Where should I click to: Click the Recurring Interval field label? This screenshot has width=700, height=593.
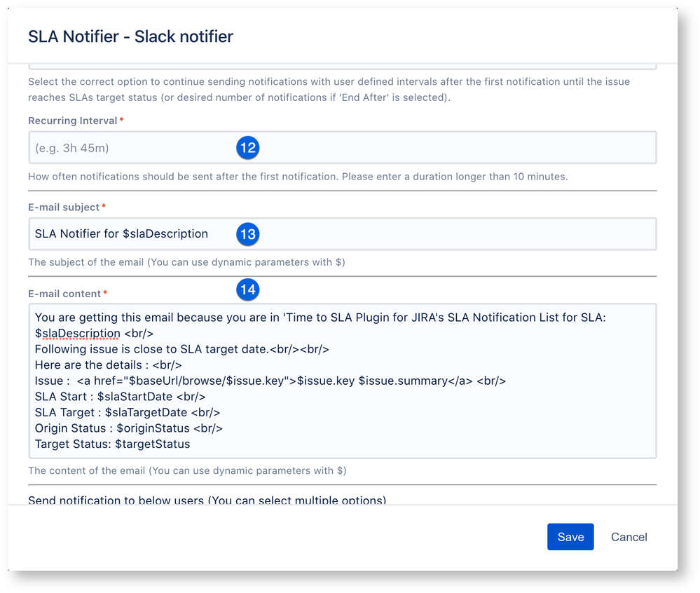point(73,120)
